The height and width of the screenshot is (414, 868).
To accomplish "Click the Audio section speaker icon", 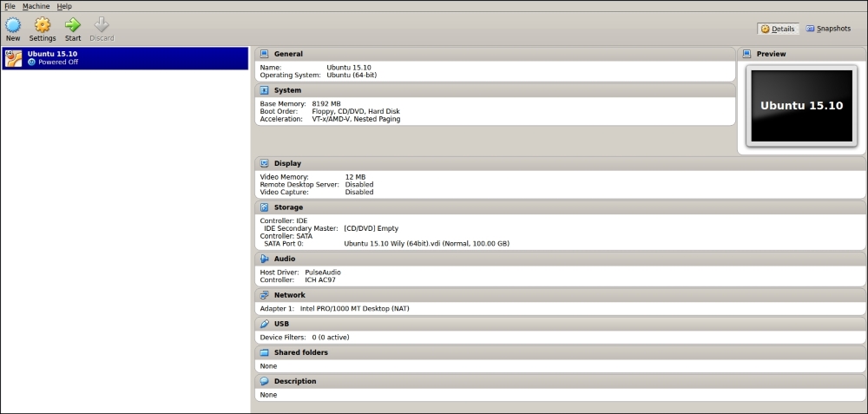I will [x=264, y=259].
